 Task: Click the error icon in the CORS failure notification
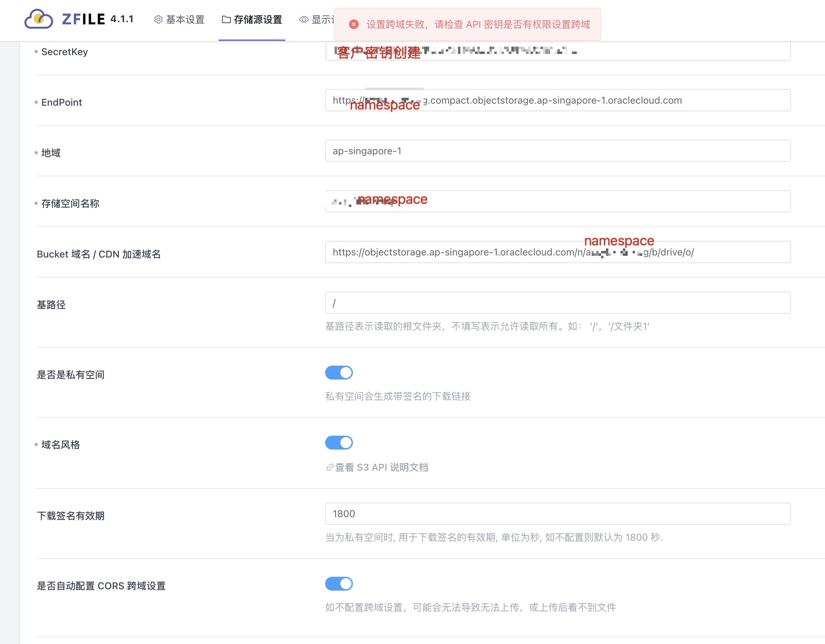pyautogui.click(x=354, y=25)
